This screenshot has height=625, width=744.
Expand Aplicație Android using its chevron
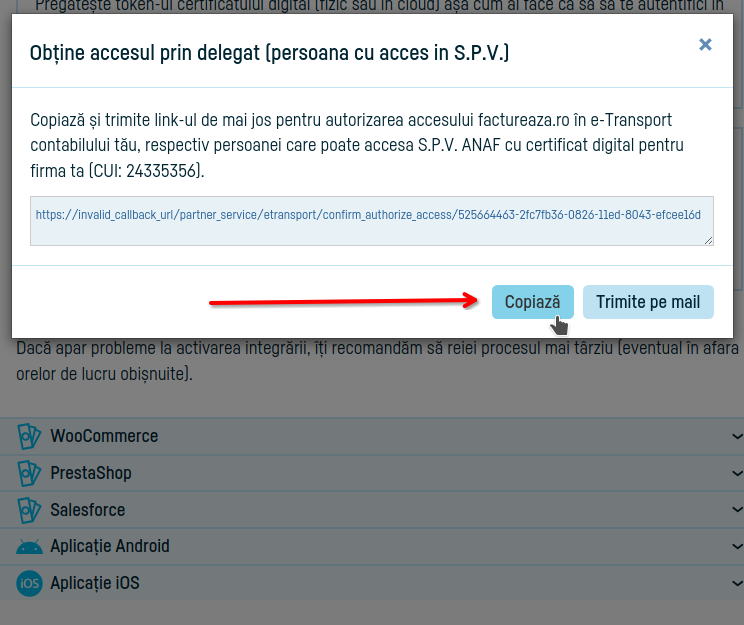click(737, 547)
